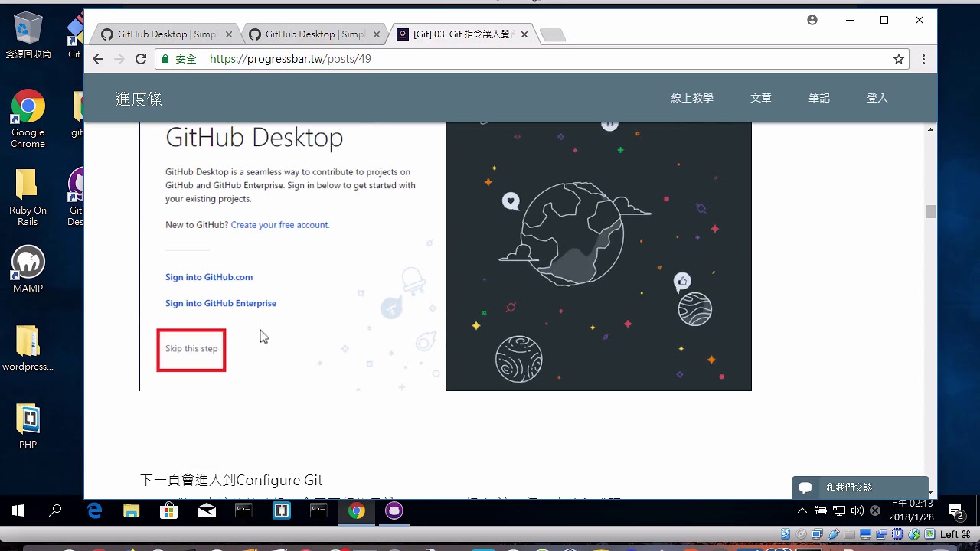Click the text 下一頁會進入到Configure Git

click(231, 480)
